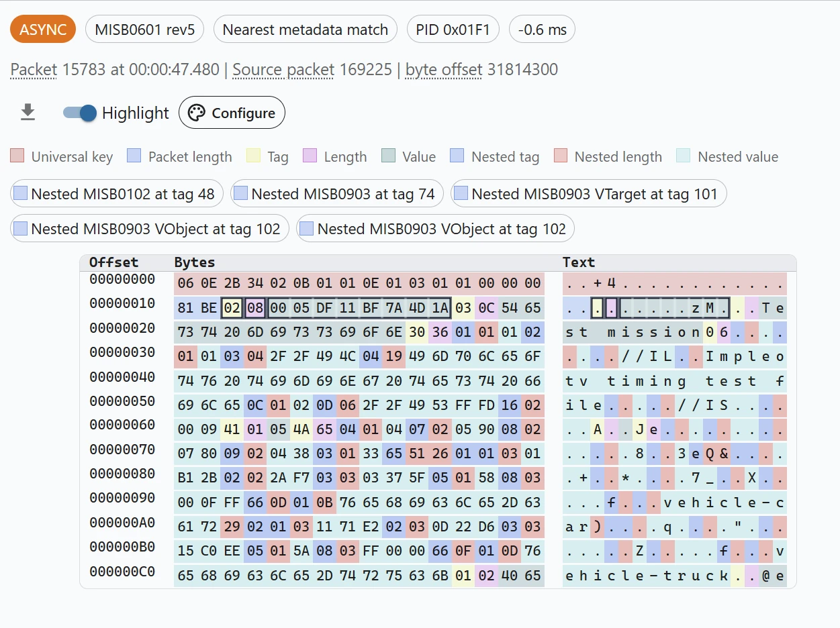Toggle the Highlight switch off
Screen dimensions: 840x628
(x=80, y=113)
